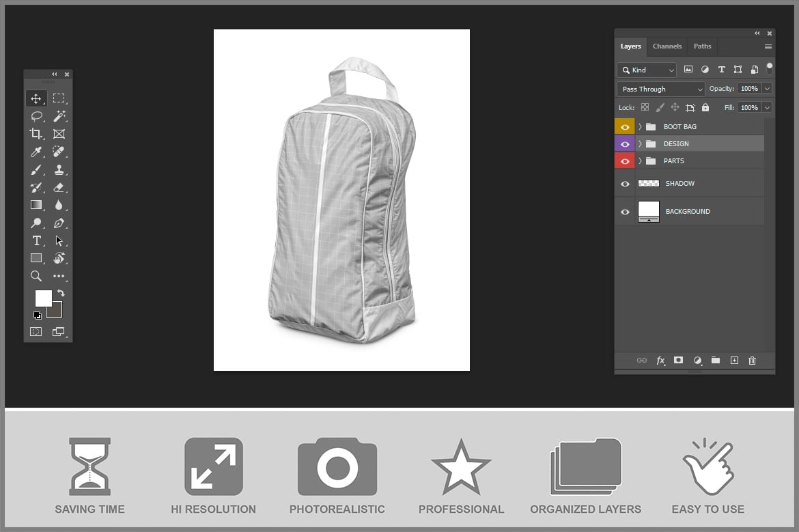Select the Crop tool
Image resolution: width=799 pixels, height=532 pixels.
36,134
